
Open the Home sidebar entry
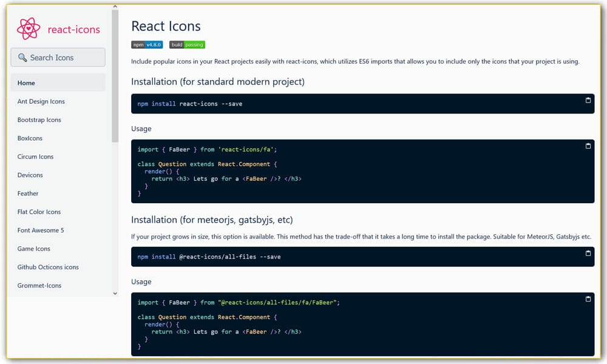[x=26, y=83]
